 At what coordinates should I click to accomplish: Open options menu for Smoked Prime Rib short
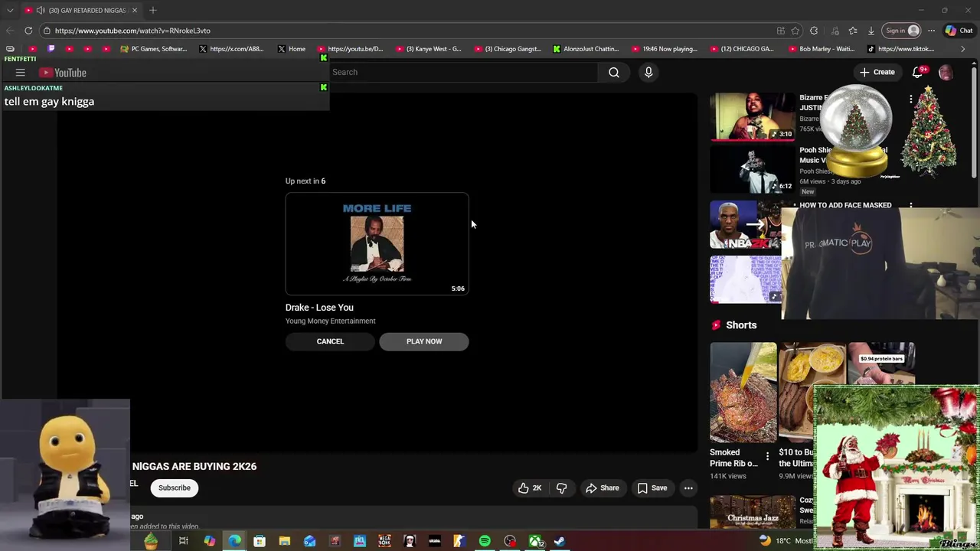767,456
